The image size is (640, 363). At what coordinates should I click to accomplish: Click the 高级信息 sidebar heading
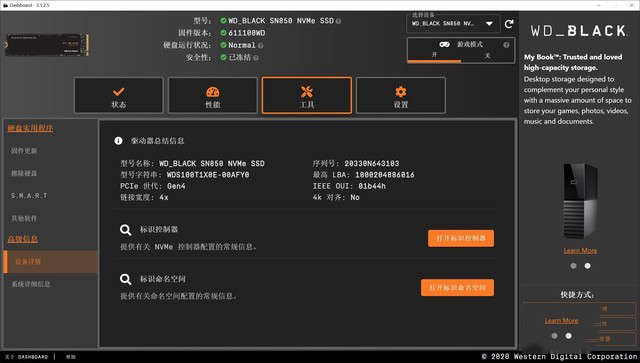coord(22,239)
